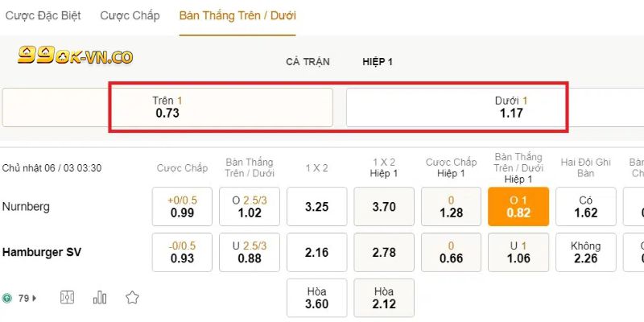Image resolution: width=644 pixels, height=322 pixels.
Task: Click the football pitch live-view icon
Action: click(68, 298)
